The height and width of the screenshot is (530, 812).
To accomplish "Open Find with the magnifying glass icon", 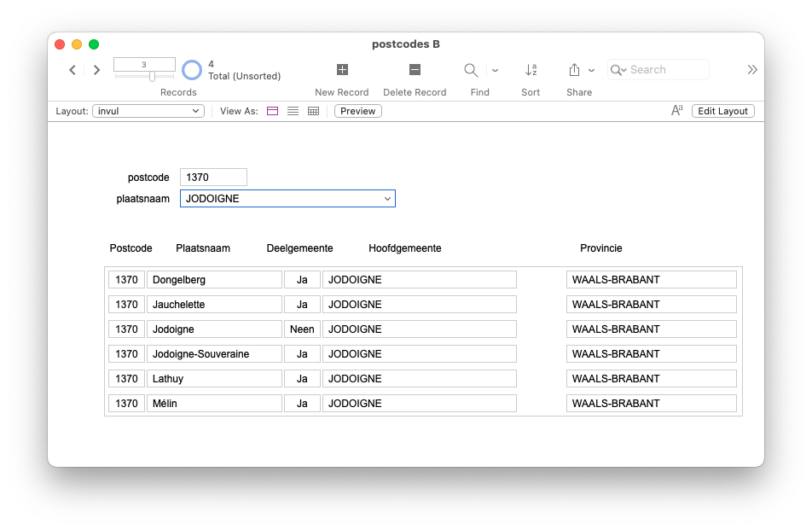I will tap(471, 70).
